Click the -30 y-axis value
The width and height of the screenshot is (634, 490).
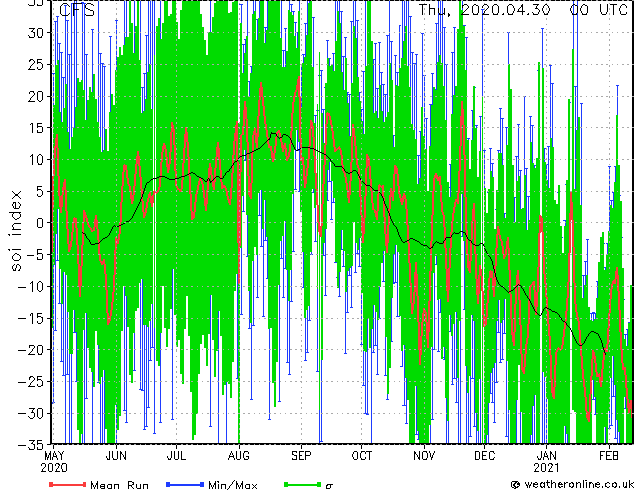[x=31, y=413]
